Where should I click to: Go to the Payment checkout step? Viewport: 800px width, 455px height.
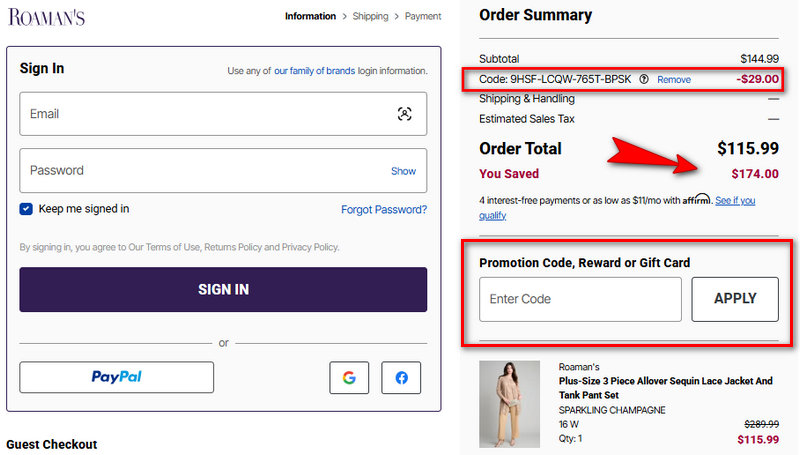(423, 16)
